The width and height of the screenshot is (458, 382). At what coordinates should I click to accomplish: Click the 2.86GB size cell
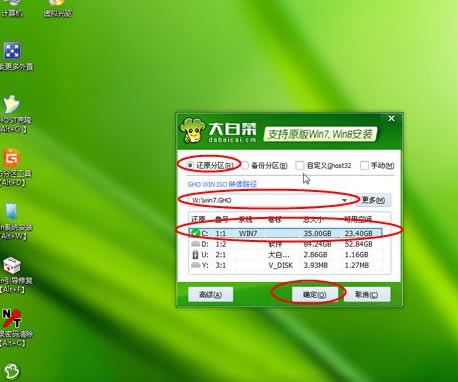tap(315, 255)
